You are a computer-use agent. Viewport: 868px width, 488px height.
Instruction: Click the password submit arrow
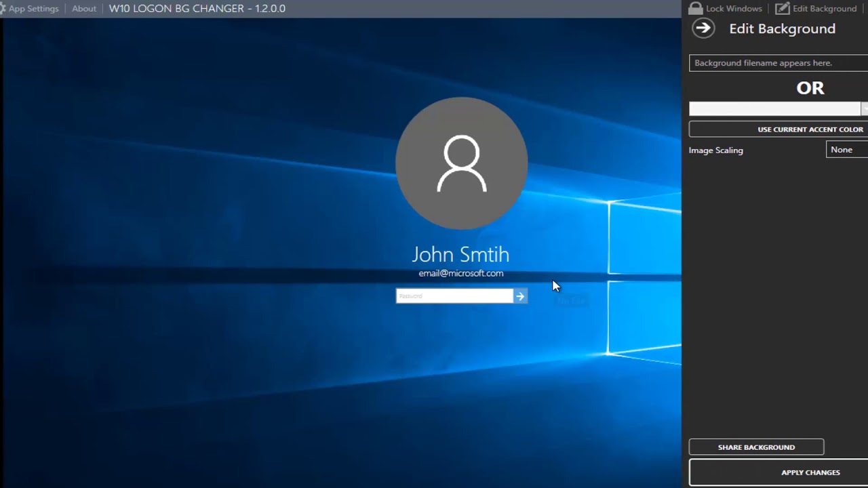(x=520, y=296)
